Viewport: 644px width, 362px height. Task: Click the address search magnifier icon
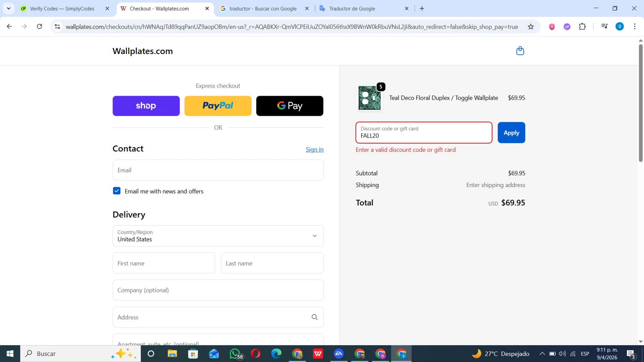pos(314,317)
